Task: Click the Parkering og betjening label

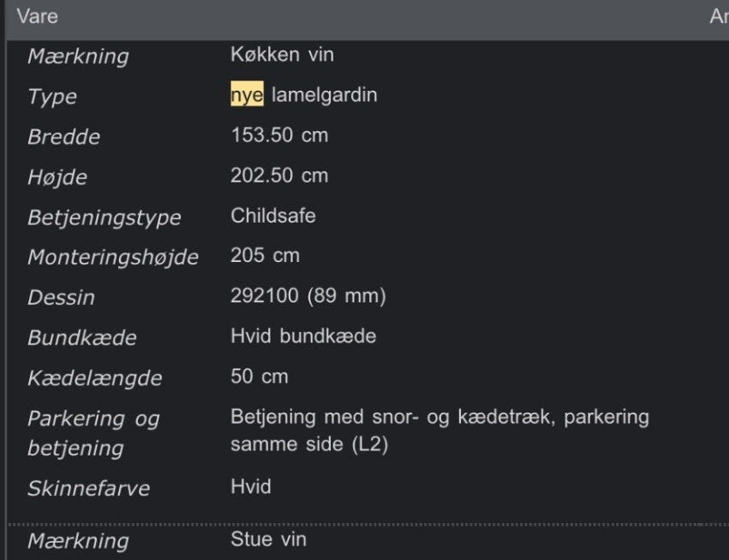Action: click(x=93, y=432)
